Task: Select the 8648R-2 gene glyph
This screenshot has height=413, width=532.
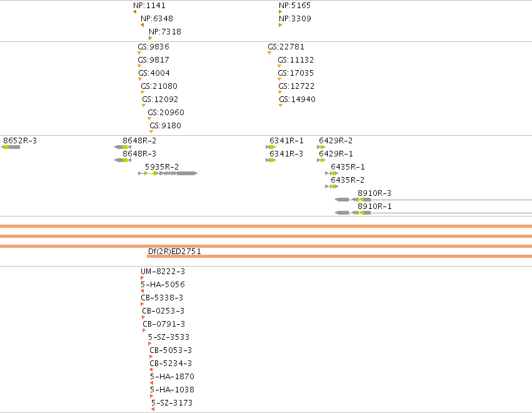Action: tap(123, 147)
